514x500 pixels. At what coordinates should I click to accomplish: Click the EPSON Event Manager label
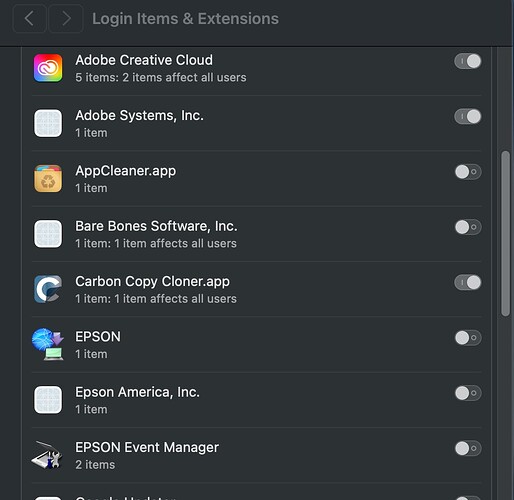pos(147,448)
